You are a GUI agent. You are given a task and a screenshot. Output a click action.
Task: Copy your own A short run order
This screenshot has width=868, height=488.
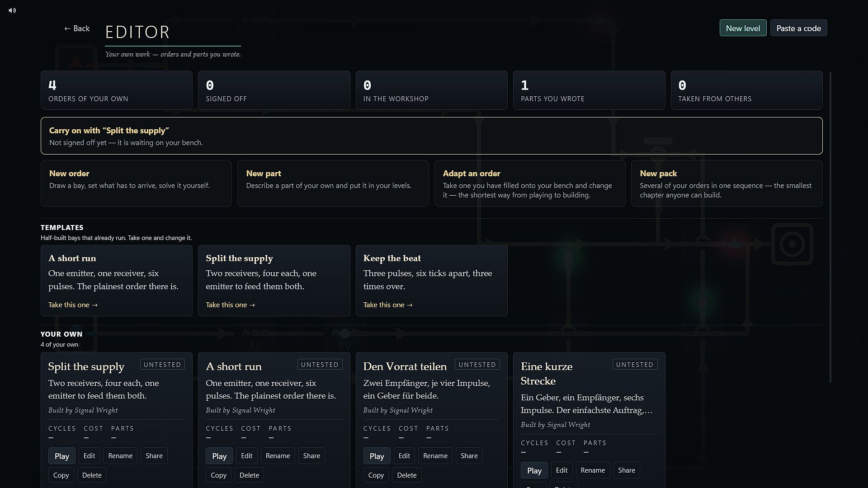(x=218, y=475)
